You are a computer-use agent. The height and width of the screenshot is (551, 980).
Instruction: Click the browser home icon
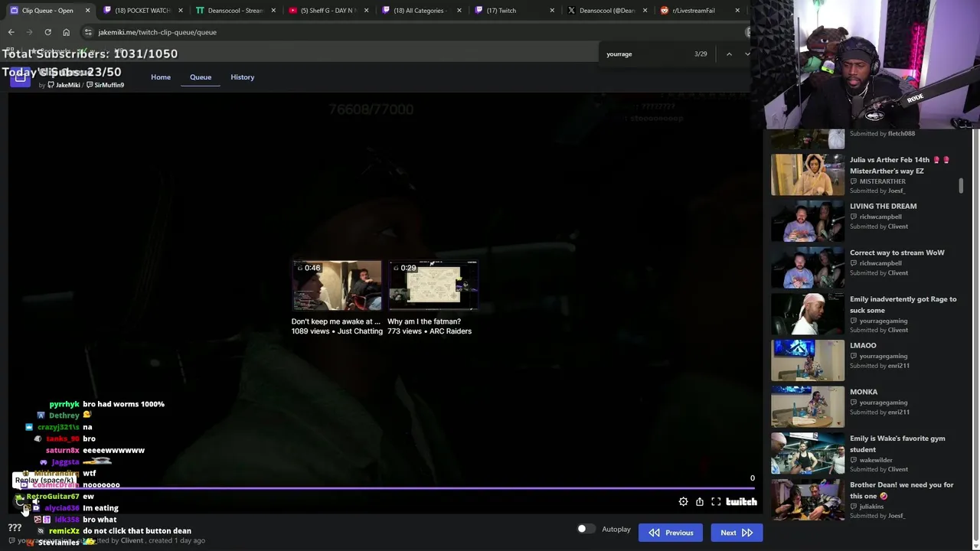[66, 32]
